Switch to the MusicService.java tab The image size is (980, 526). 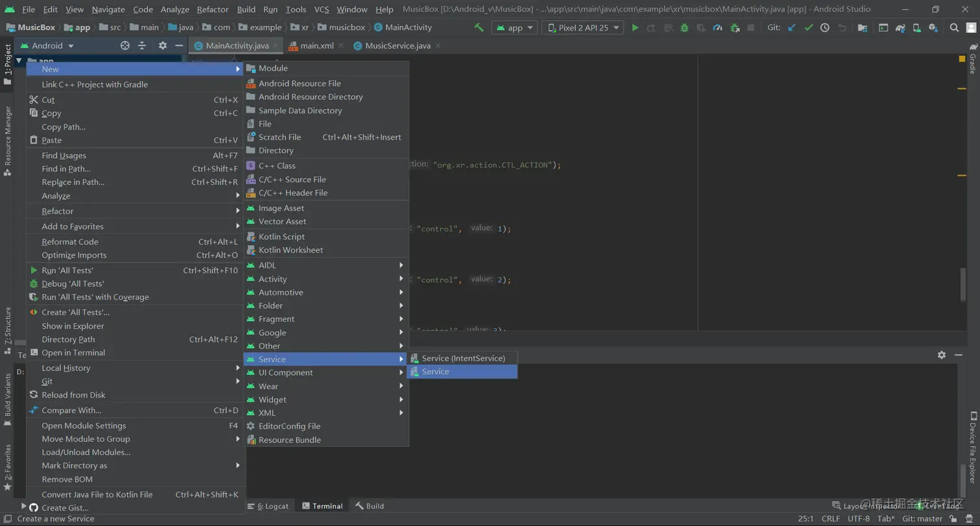point(397,46)
